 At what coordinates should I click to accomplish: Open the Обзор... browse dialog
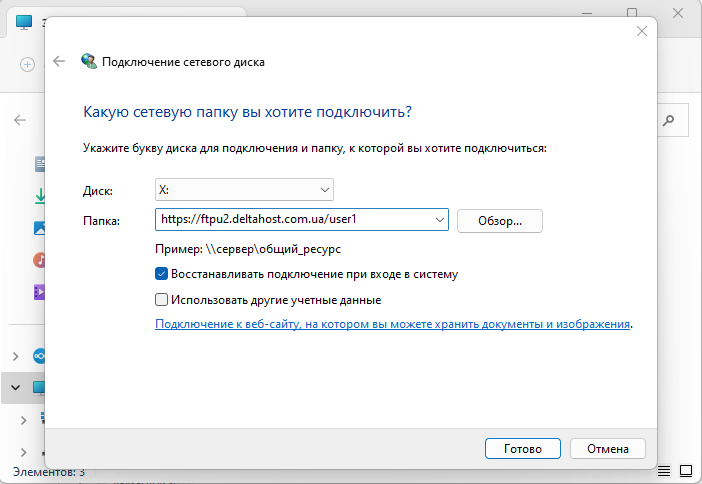[x=500, y=221]
